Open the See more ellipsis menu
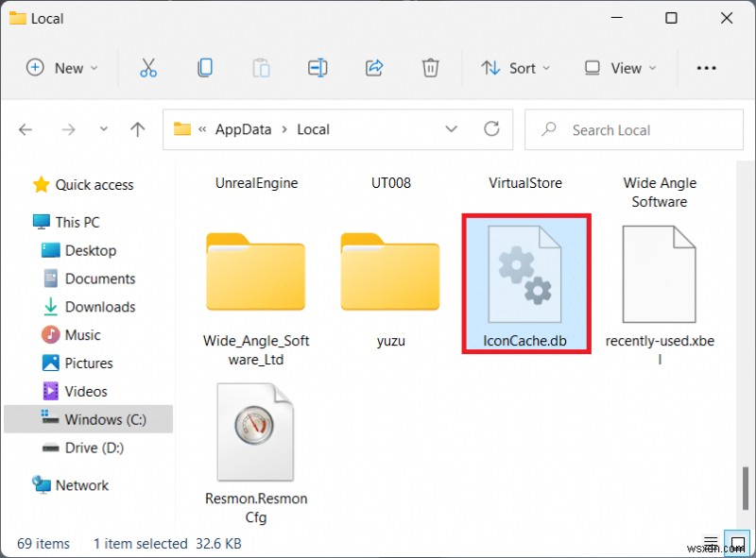The image size is (756, 558). pyautogui.click(x=706, y=68)
